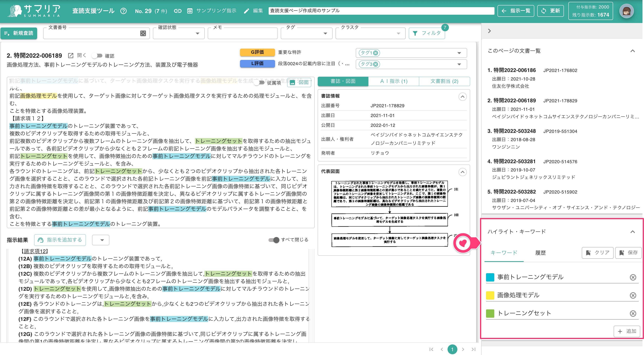This screenshot has height=355, width=644.
Task: Collapse the 書誌情報 section
Action: pyautogui.click(x=462, y=96)
